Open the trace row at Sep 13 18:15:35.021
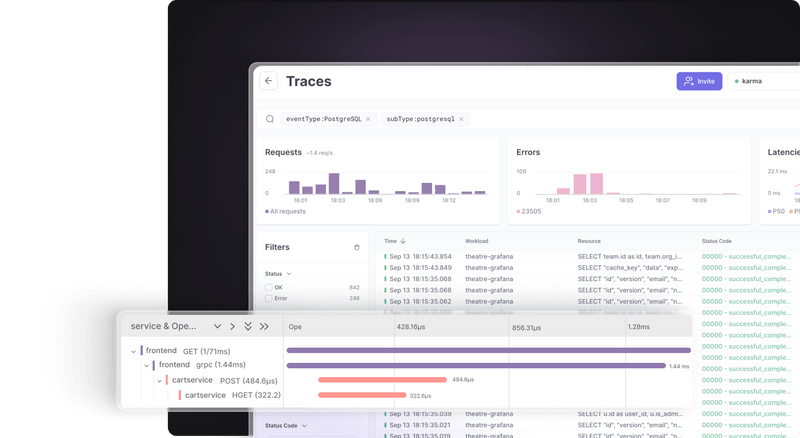 tap(588, 425)
